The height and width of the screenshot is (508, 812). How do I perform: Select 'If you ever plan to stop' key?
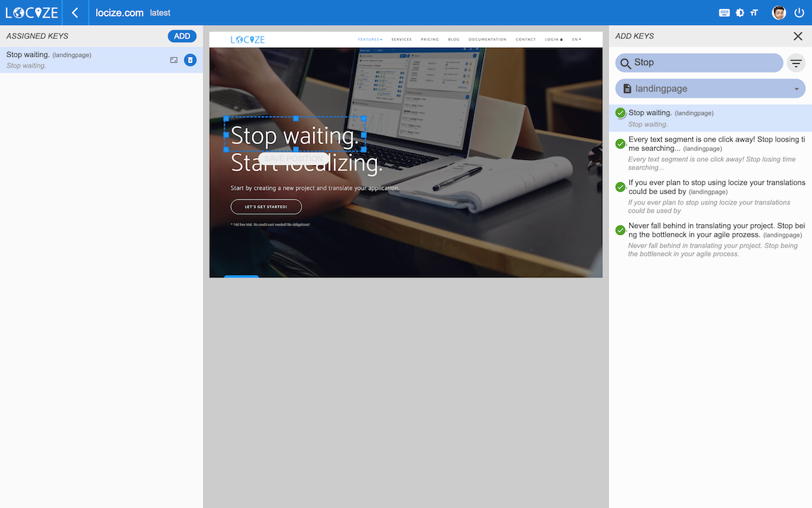coord(716,187)
